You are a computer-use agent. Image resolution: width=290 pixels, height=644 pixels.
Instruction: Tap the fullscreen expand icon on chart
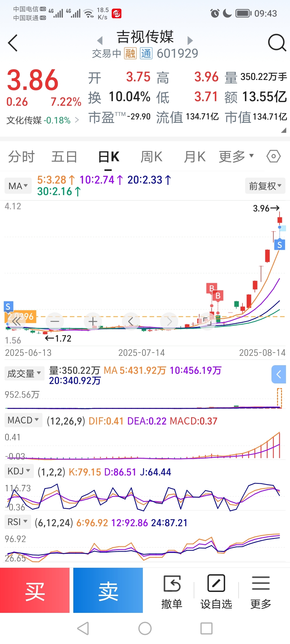point(207,321)
